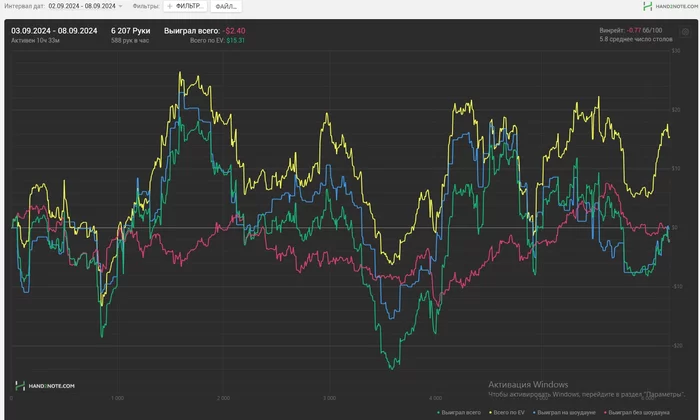Click the 'Винрейт: -0.77 bb/100' text
The height and width of the screenshot is (420, 700).
630,30
